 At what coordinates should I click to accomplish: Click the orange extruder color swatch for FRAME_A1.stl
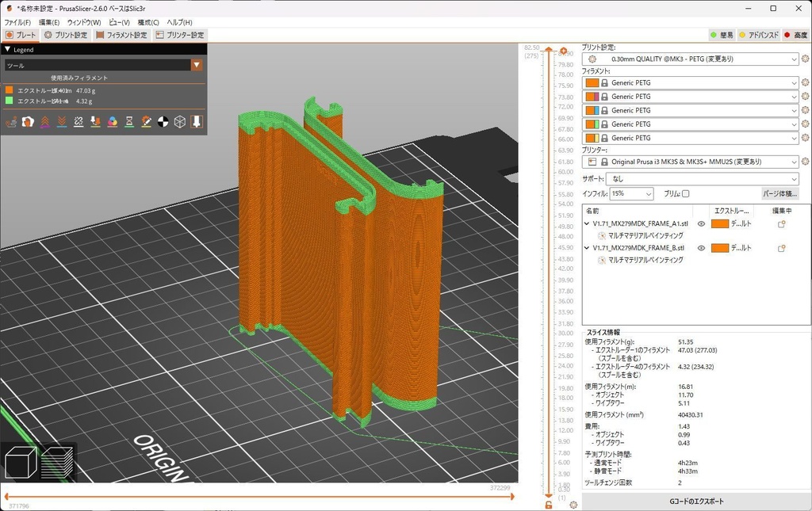(x=719, y=223)
